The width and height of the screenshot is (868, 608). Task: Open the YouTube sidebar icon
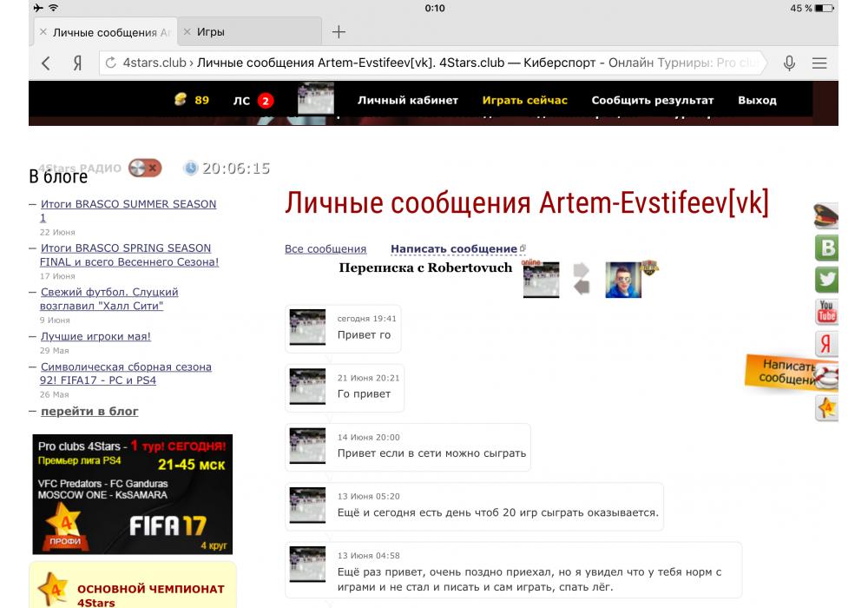[827, 311]
